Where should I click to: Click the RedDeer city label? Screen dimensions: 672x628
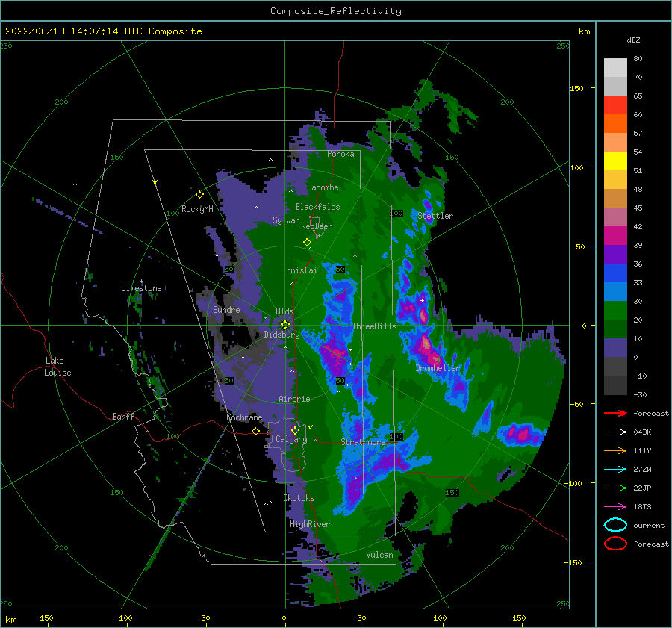(x=317, y=226)
